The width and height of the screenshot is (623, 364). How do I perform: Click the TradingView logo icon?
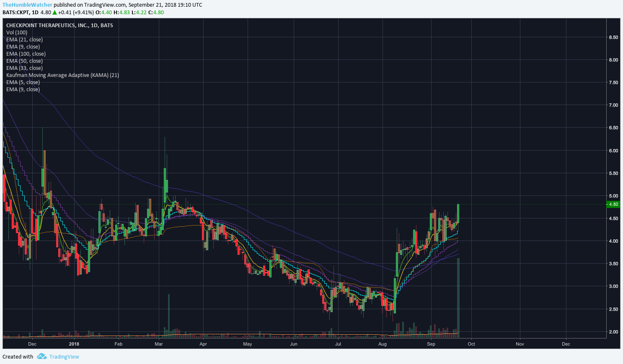41,356
